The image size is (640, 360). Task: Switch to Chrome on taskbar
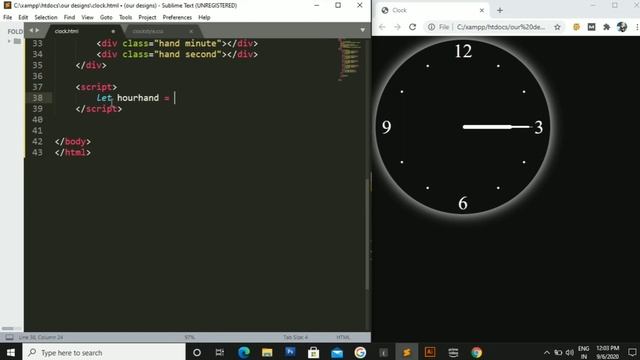point(476,352)
